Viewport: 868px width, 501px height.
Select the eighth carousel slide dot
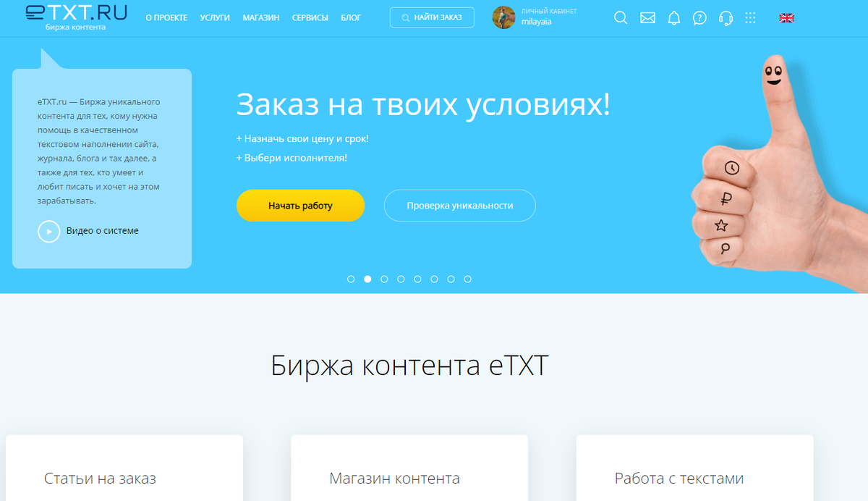(x=467, y=279)
